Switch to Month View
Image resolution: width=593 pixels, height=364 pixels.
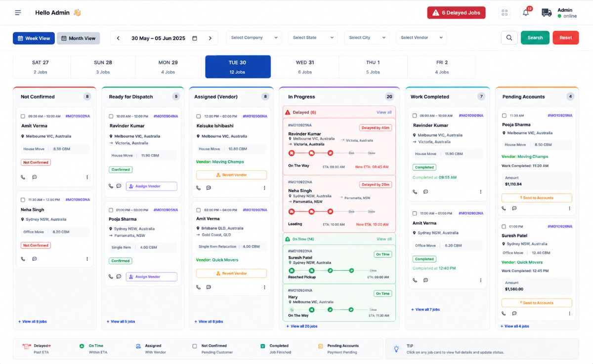coord(78,38)
